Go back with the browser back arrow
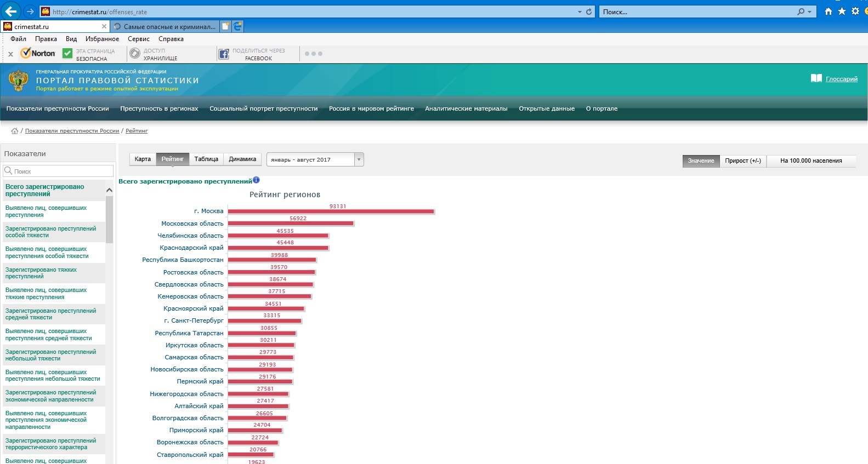 click(11, 11)
